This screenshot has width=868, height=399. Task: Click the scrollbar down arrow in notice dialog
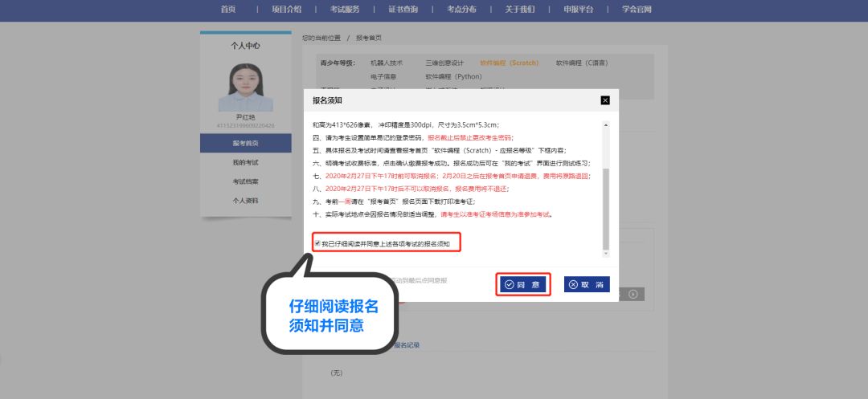[x=606, y=254]
